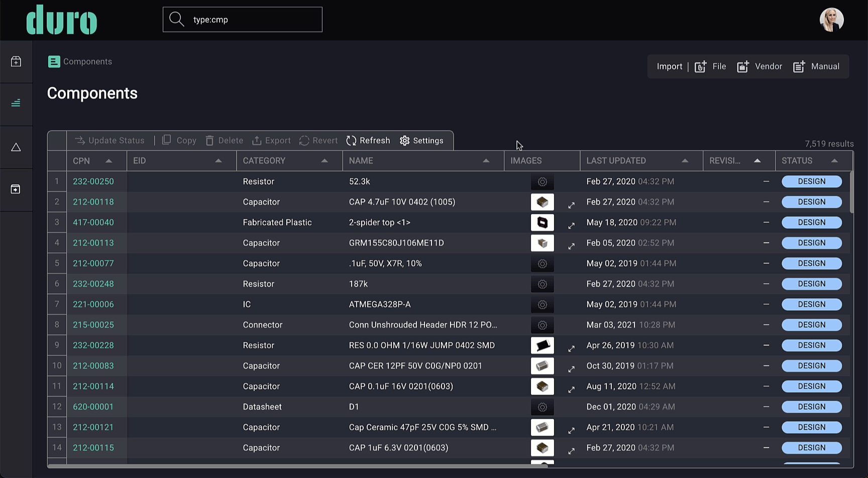Image resolution: width=868 pixels, height=478 pixels.
Task: Click the search field with type:cmp
Action: 243,20
